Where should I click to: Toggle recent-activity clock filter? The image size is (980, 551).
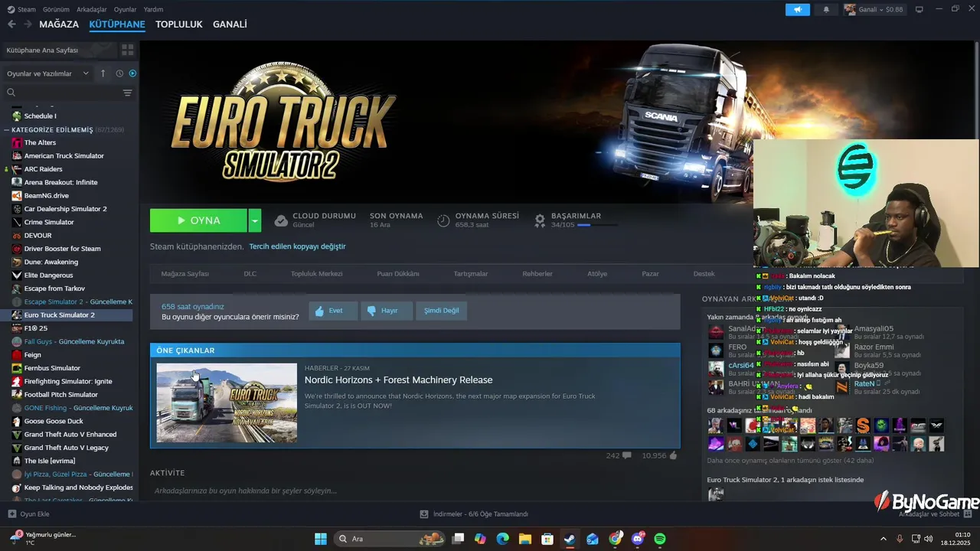click(x=119, y=73)
